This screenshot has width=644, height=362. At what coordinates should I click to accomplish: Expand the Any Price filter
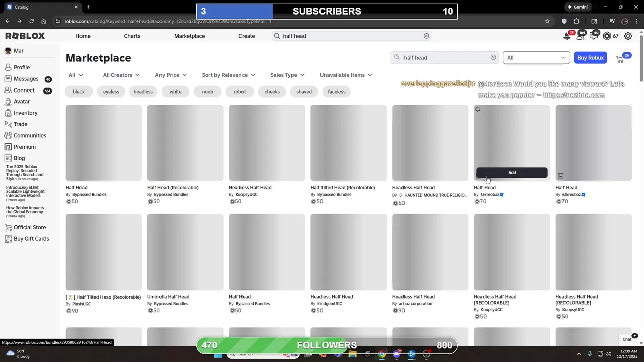coord(171,75)
